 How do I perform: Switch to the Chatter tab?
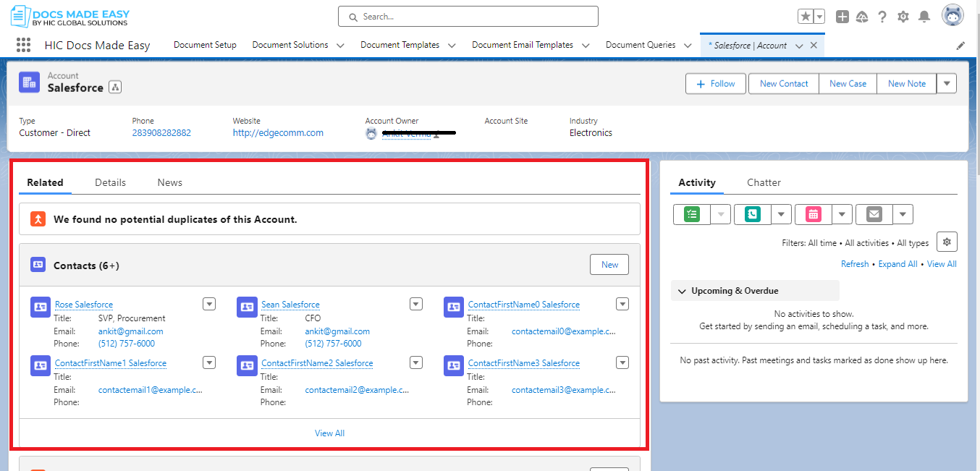(764, 182)
